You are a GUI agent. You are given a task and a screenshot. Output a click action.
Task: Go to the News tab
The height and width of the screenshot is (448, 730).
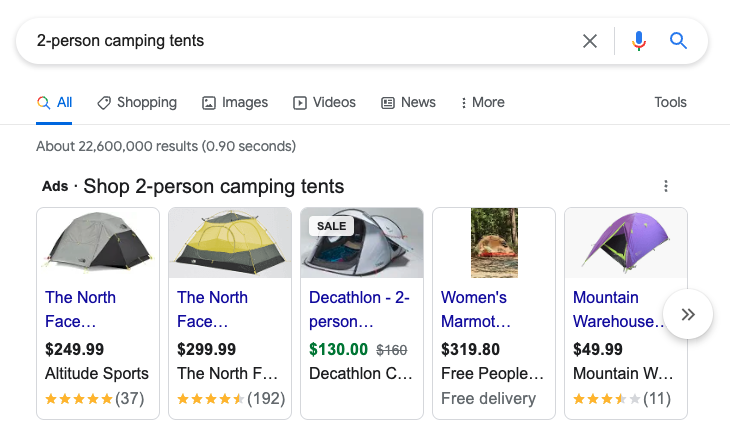coord(408,102)
